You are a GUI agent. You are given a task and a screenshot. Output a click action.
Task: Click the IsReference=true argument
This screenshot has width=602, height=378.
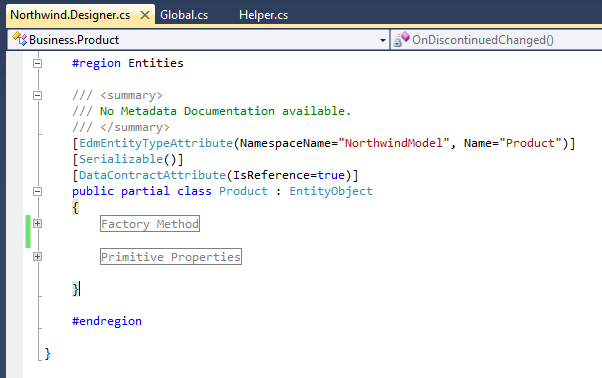[x=289, y=175]
